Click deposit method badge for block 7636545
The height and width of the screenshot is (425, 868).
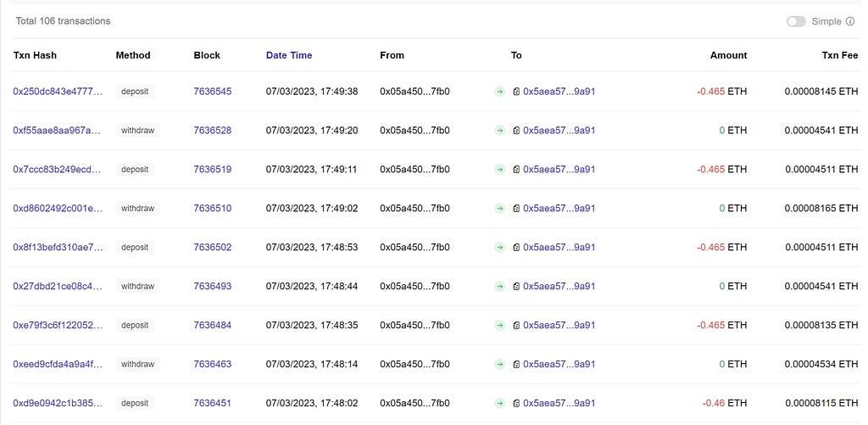(135, 92)
